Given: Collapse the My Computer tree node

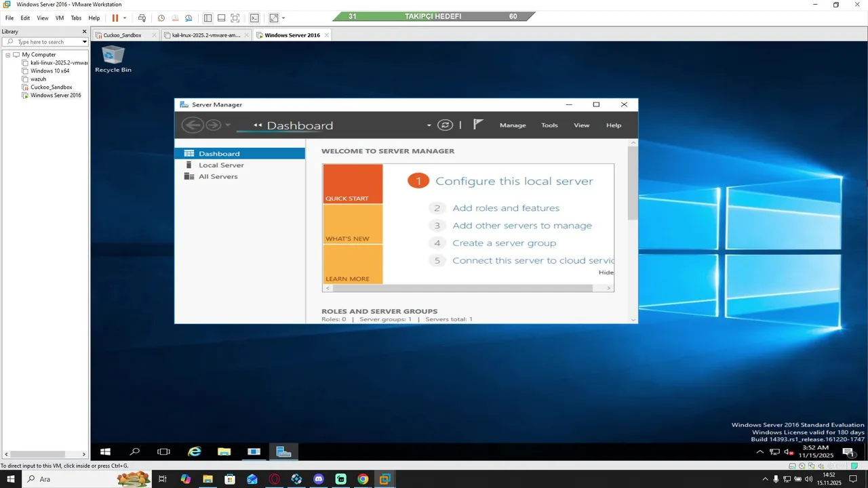Looking at the screenshot, I should pos(7,54).
